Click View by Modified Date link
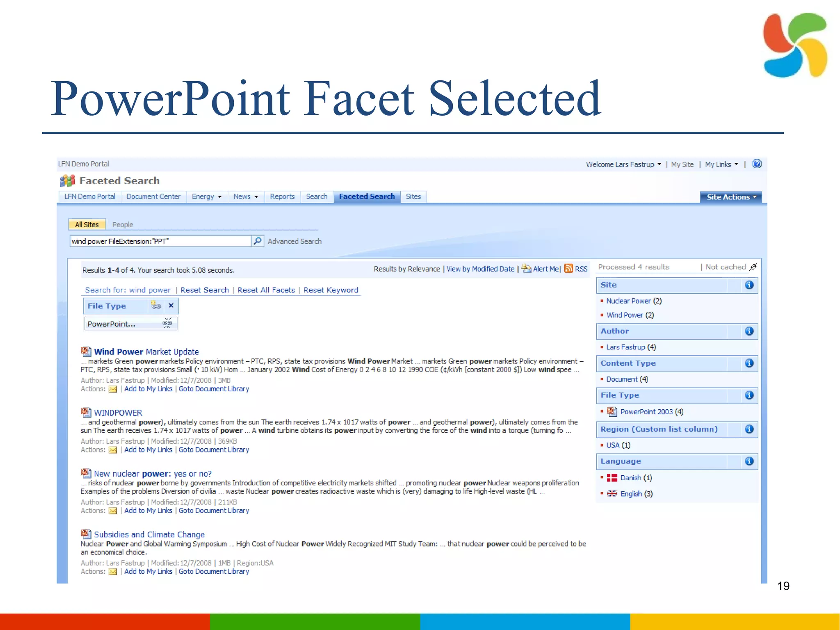Viewport: 840px width, 630px height. [480, 269]
